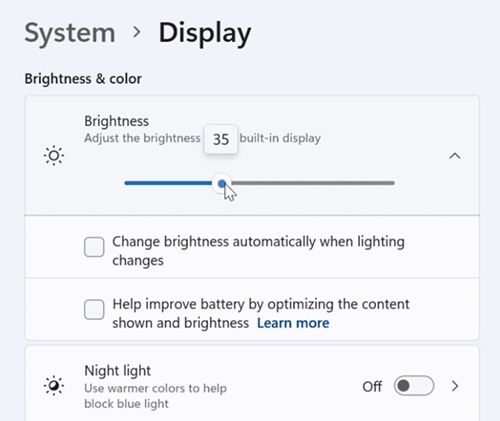Toggle the Night light switch
This screenshot has width=500, height=421.
pos(414,386)
